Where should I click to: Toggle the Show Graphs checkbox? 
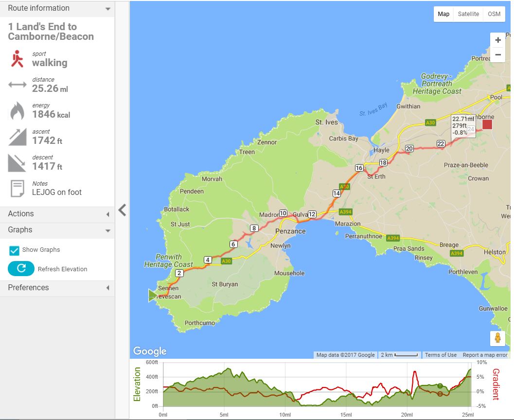click(x=13, y=249)
